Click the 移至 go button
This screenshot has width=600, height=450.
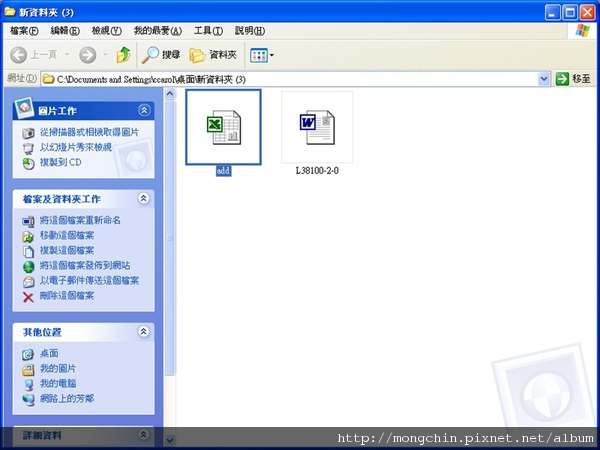573,79
